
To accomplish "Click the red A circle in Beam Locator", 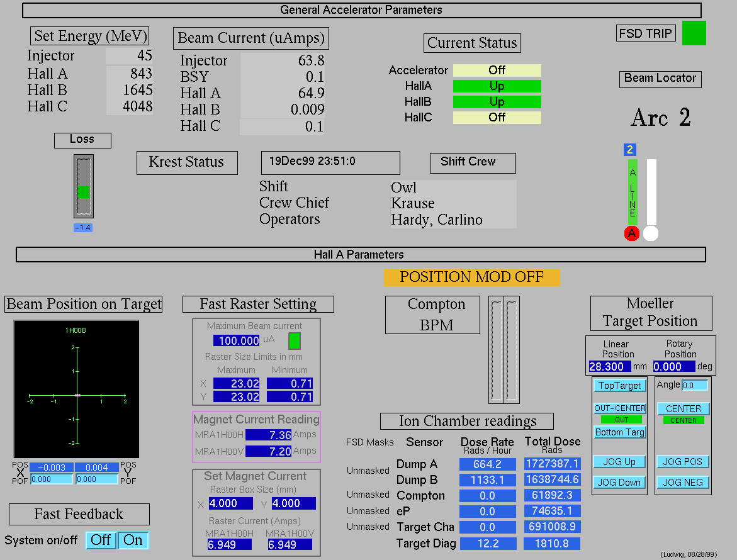I will pyautogui.click(x=631, y=233).
